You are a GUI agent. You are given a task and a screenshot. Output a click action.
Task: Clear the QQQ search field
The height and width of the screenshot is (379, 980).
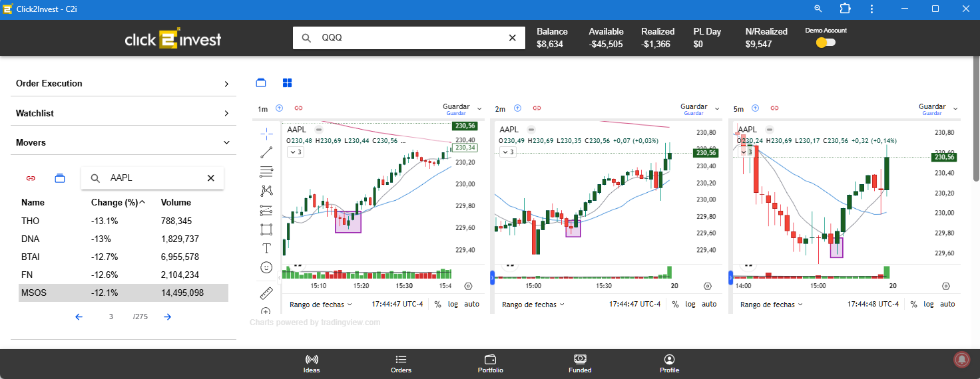(512, 38)
